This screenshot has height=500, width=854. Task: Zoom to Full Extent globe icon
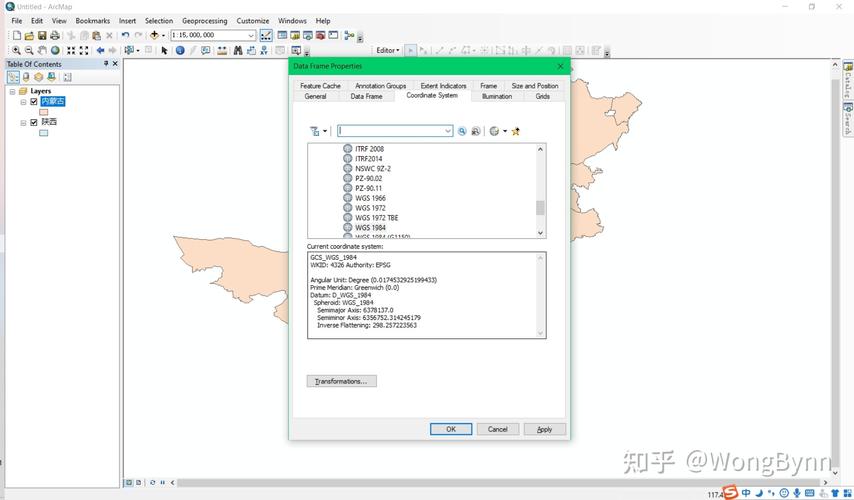[x=55, y=50]
